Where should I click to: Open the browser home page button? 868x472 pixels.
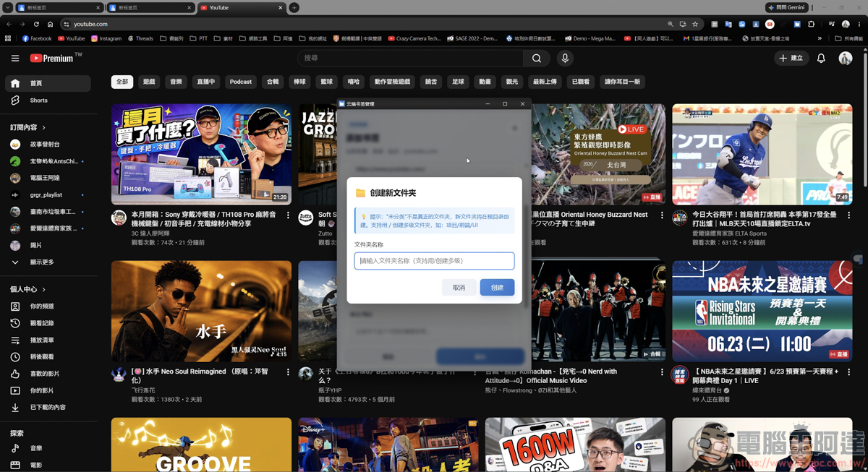pos(50,24)
